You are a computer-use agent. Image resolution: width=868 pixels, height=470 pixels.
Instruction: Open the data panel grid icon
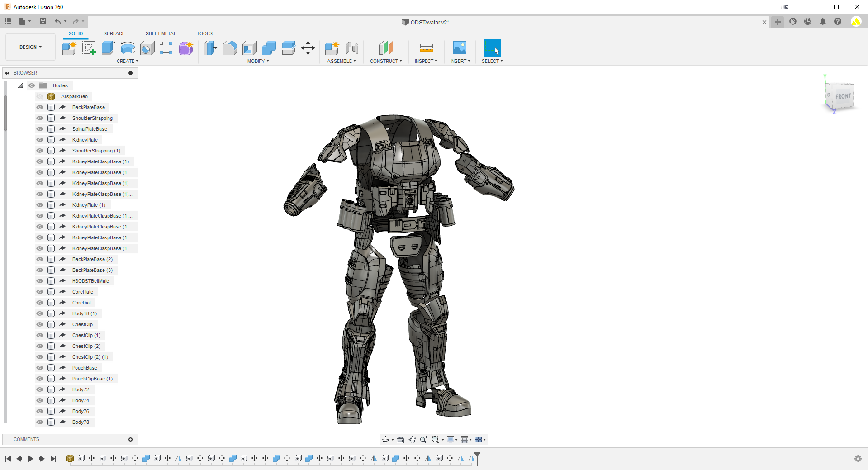click(x=8, y=21)
